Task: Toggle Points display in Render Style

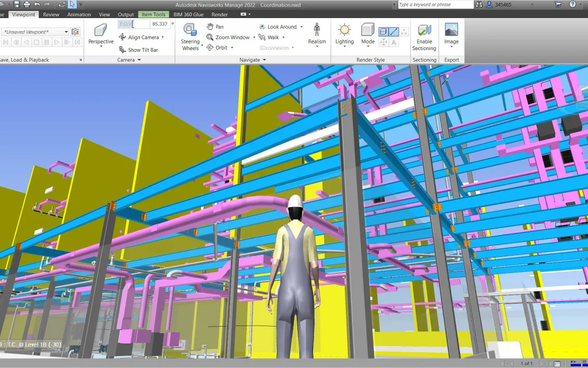Action: (x=404, y=32)
